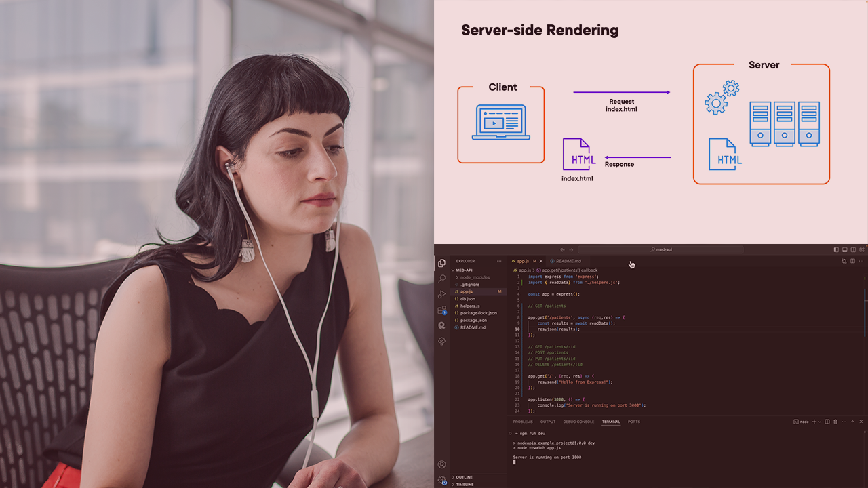The image size is (868, 488).
Task: Open the Search view in activity bar
Action: pos(441,279)
